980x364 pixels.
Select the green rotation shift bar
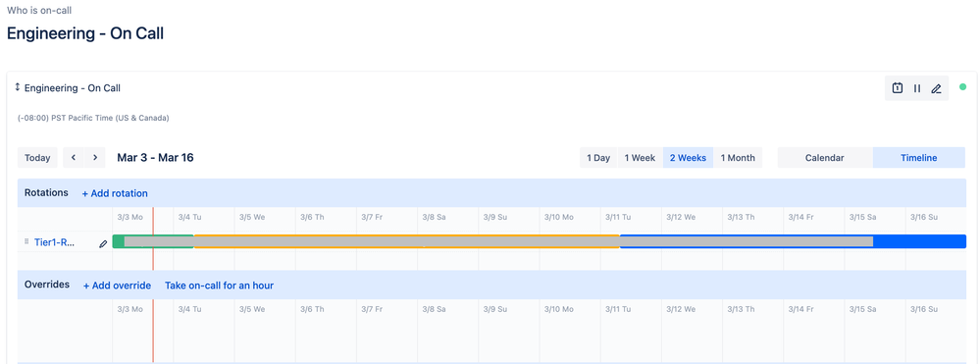click(153, 241)
